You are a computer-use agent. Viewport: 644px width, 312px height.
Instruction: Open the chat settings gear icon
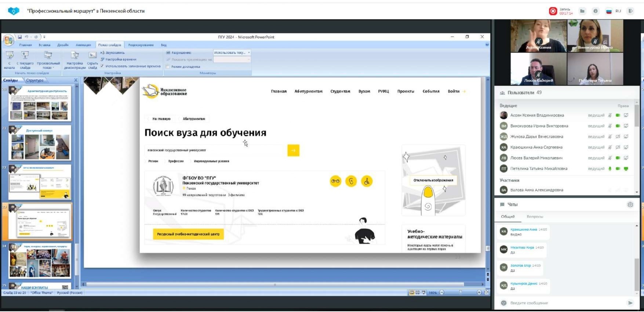coord(630,205)
